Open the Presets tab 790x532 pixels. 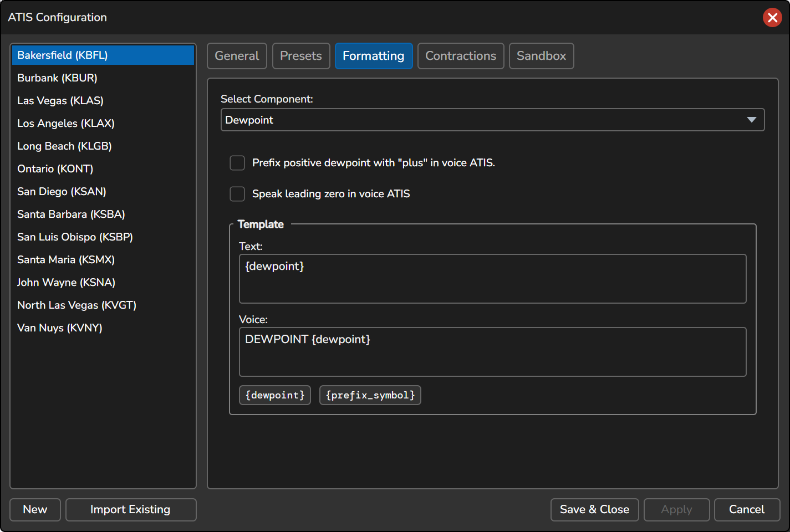[x=301, y=56]
